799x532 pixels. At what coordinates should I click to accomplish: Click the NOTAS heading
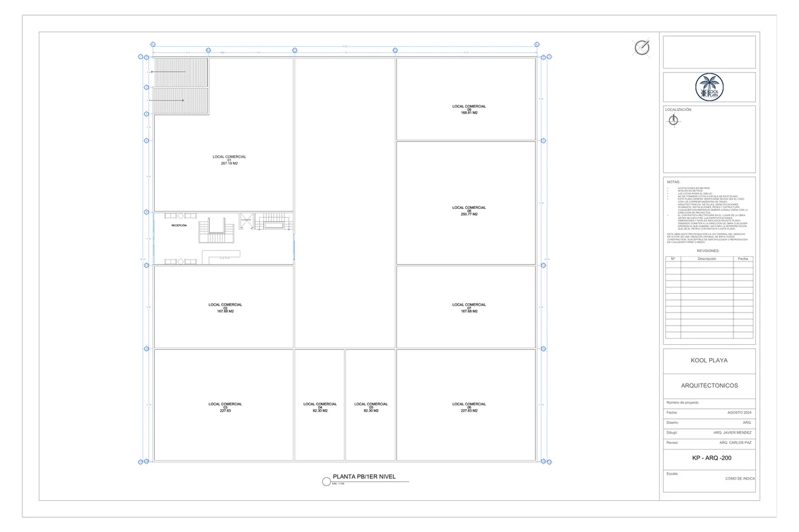673,182
